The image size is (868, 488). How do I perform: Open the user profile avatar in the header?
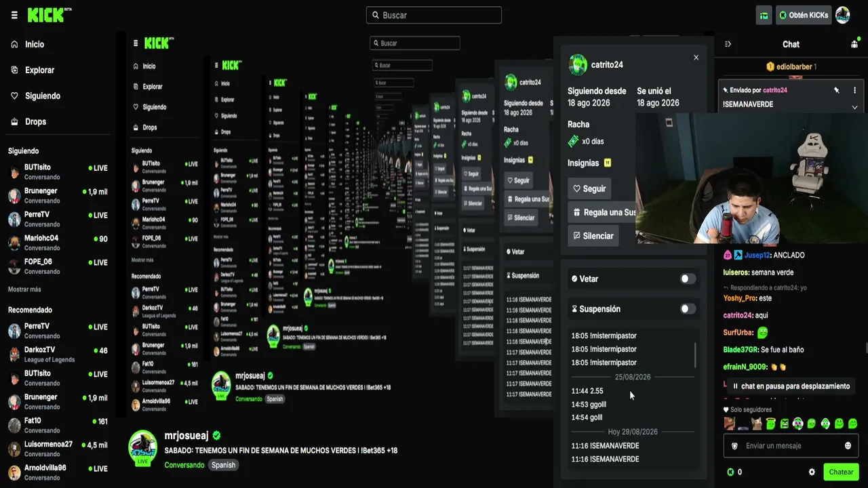842,15
